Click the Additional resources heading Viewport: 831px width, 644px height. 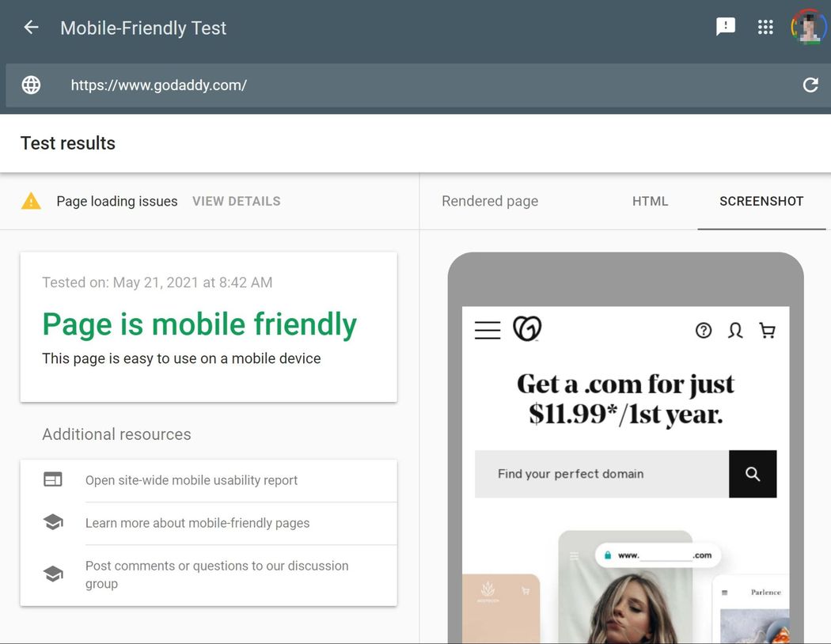pos(116,434)
